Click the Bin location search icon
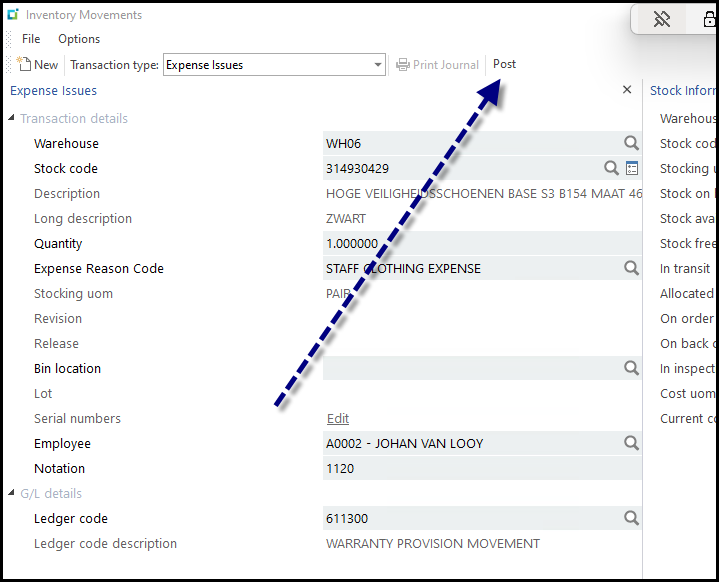Screen dimensions: 719x582 tap(631, 368)
